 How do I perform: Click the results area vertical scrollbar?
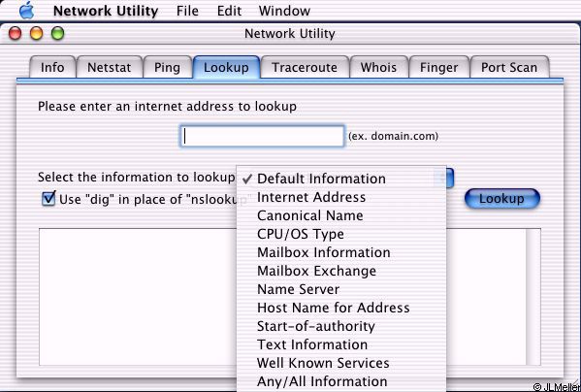533,297
